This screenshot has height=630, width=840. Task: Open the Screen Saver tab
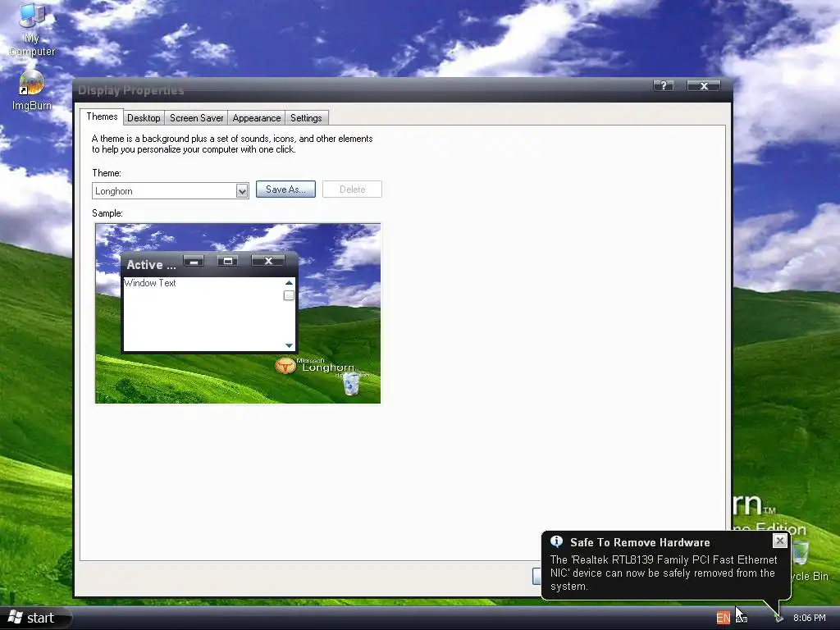[x=197, y=118]
